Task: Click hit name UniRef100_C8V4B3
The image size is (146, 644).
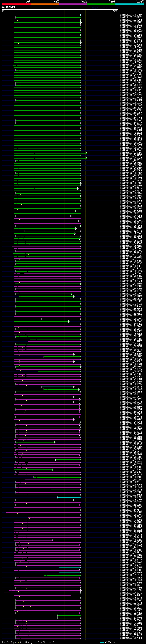Action: [x=131, y=419]
